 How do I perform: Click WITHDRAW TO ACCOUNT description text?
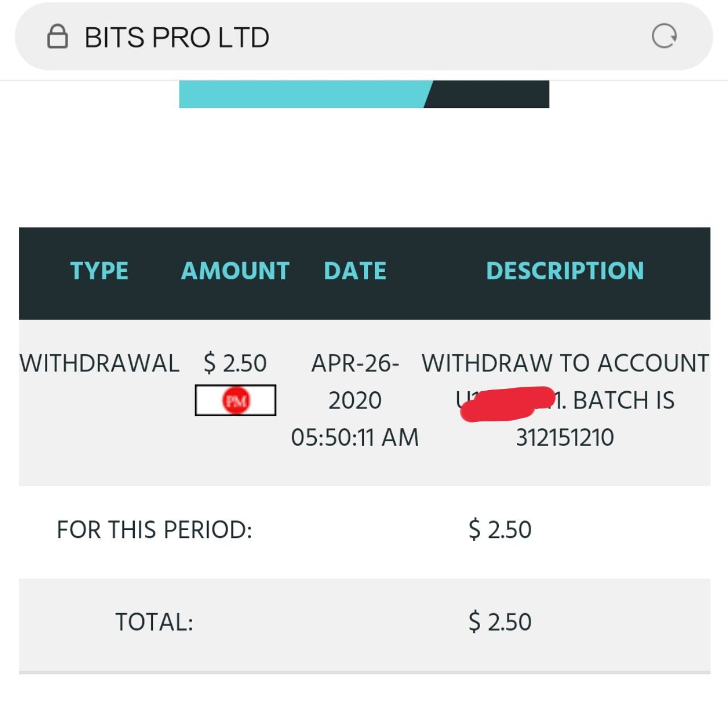coord(565,363)
